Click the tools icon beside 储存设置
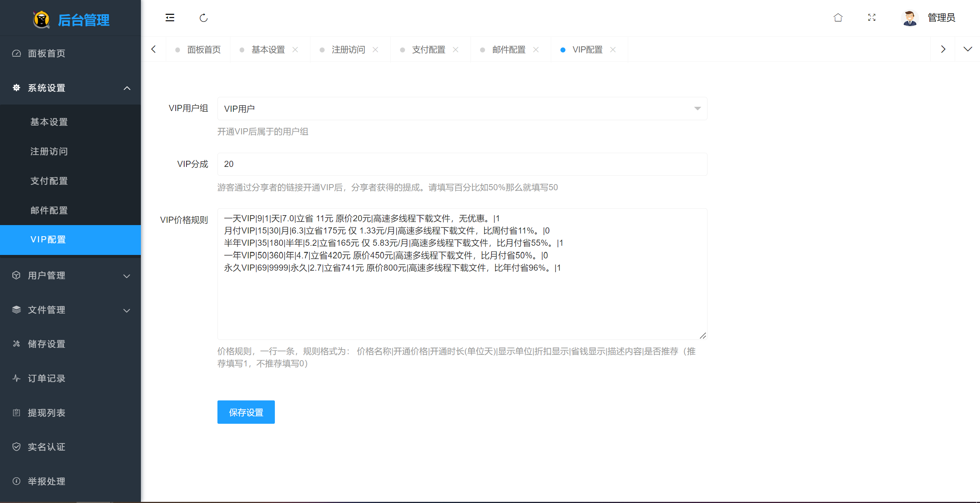This screenshot has height=503, width=980. [x=16, y=344]
